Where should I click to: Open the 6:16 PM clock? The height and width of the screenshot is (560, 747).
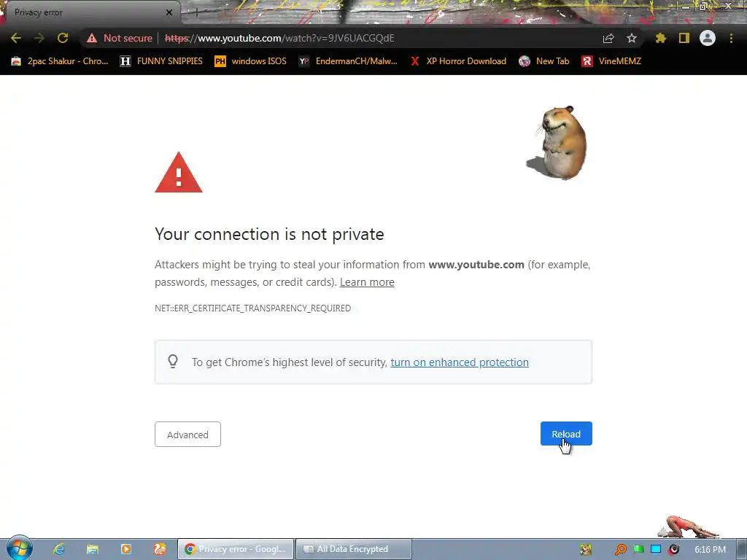[710, 549]
